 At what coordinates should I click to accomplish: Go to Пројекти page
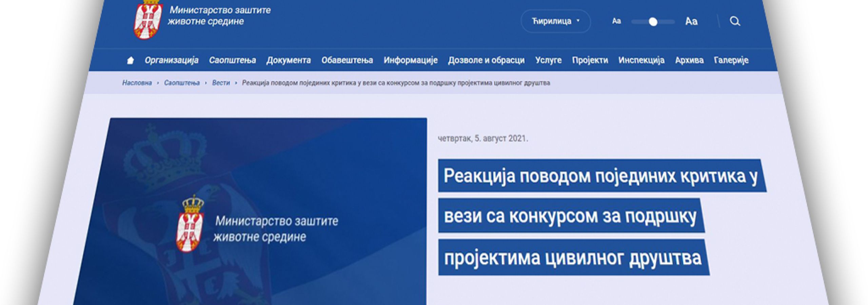point(590,60)
